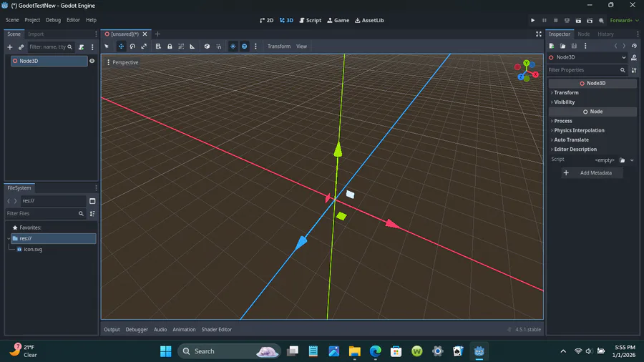Toggle Use Snap magnet icon

[218, 47]
